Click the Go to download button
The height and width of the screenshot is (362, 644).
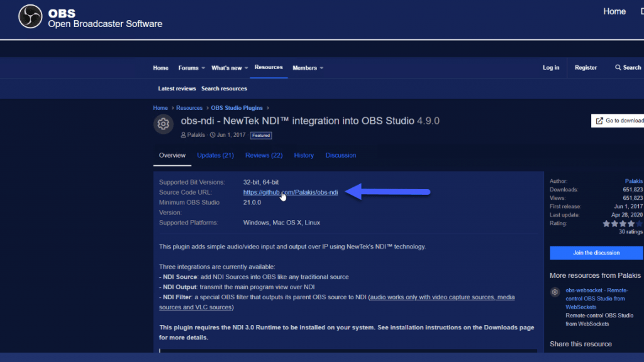(618, 121)
